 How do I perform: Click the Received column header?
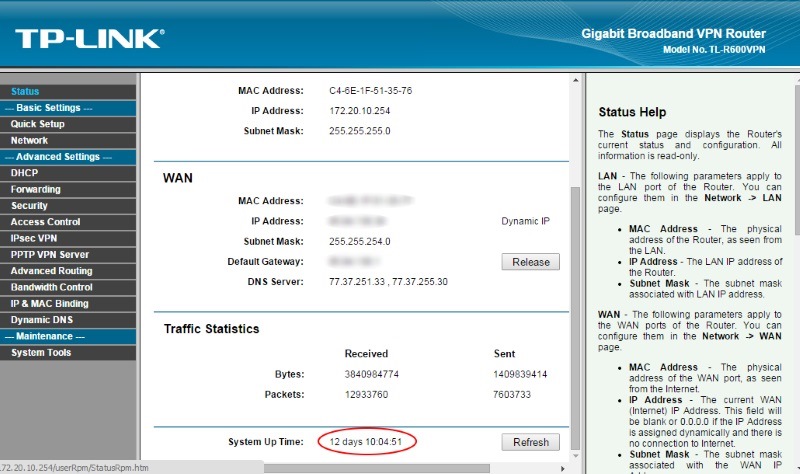366,354
